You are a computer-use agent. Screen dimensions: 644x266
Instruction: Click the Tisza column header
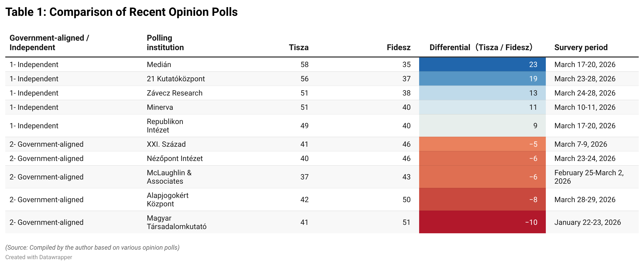click(x=299, y=47)
